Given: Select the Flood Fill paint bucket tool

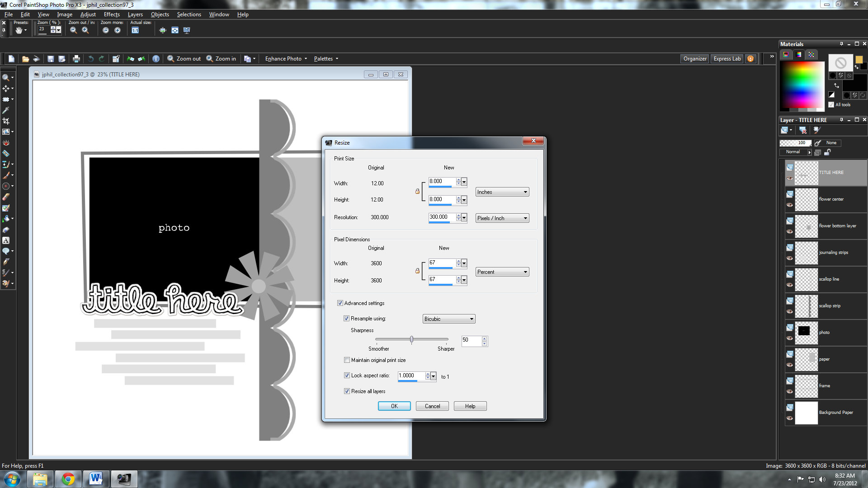Looking at the screenshot, I should pyautogui.click(x=6, y=219).
